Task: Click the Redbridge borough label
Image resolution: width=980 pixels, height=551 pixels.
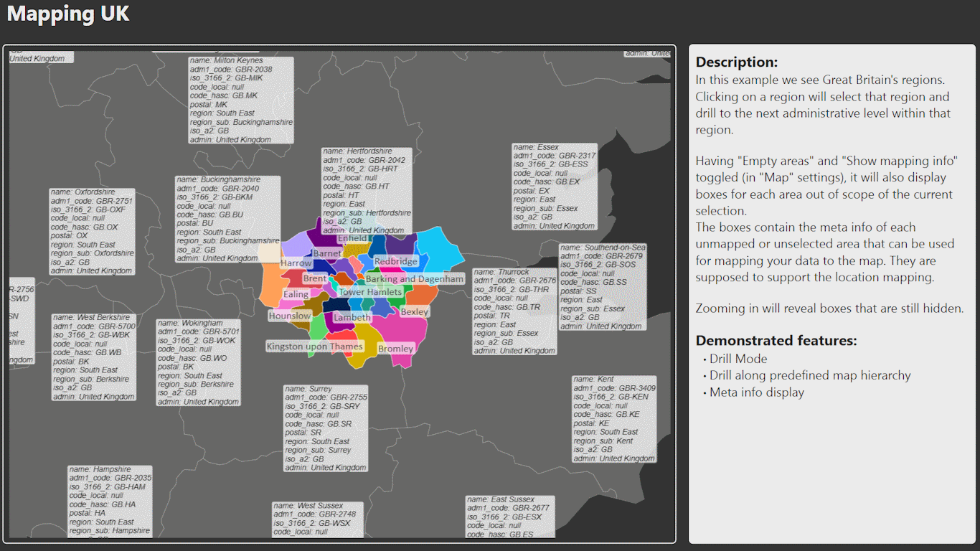Action: click(395, 261)
